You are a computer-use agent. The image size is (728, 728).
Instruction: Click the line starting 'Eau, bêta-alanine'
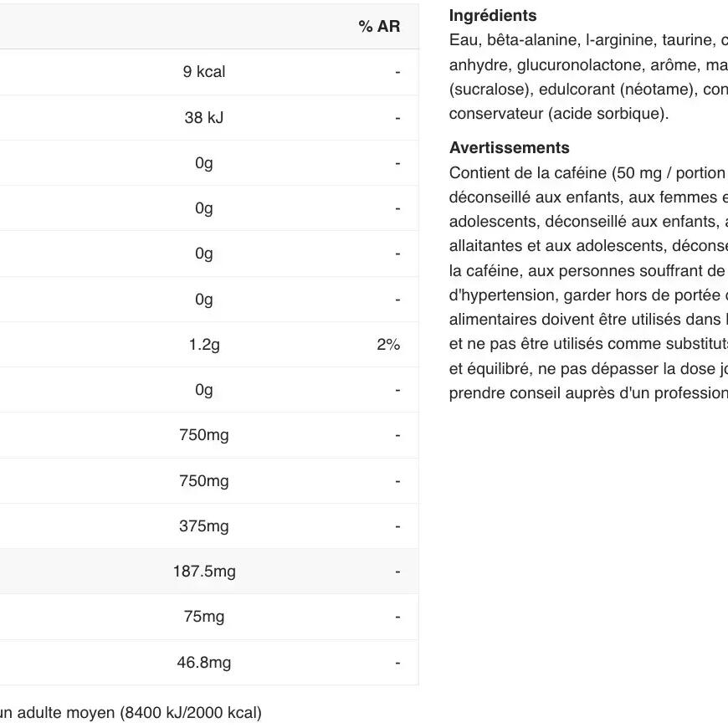(587, 40)
